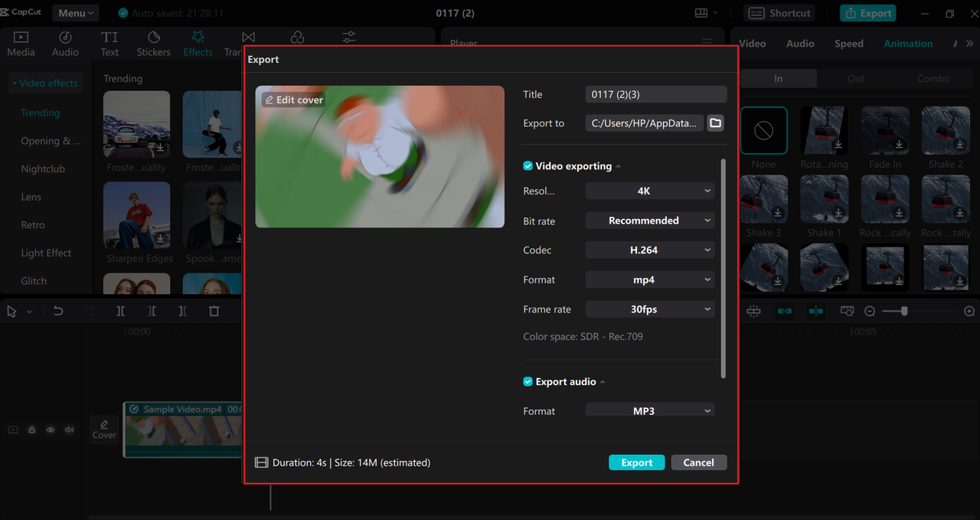Click the Export button in the dialog
The image size is (980, 520).
[x=637, y=463]
